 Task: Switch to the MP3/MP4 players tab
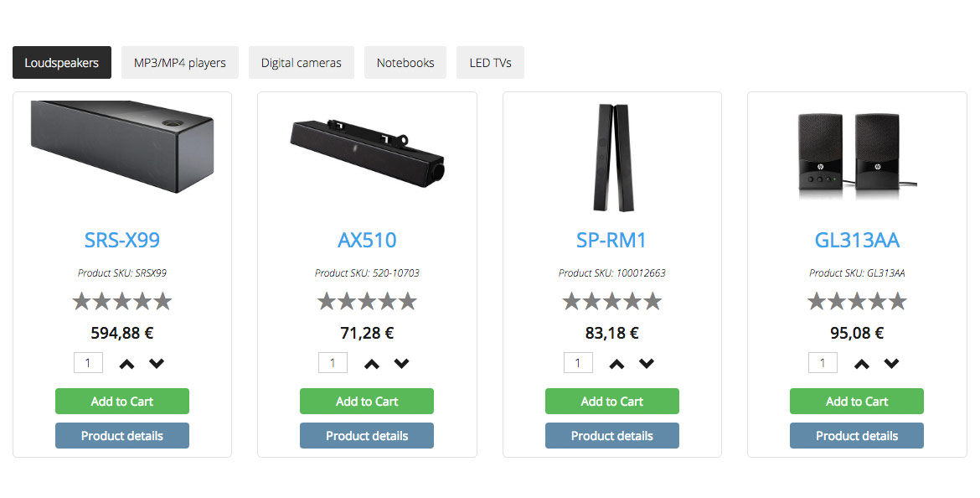click(180, 63)
